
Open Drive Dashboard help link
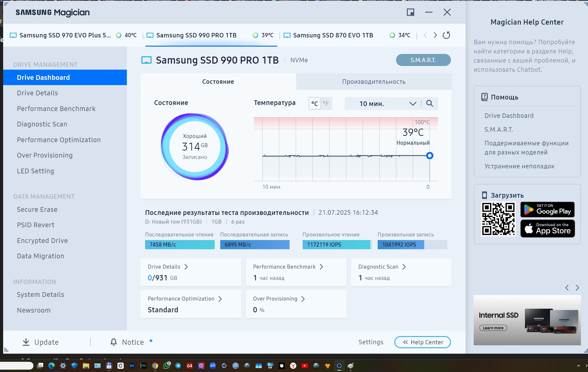[x=509, y=116]
